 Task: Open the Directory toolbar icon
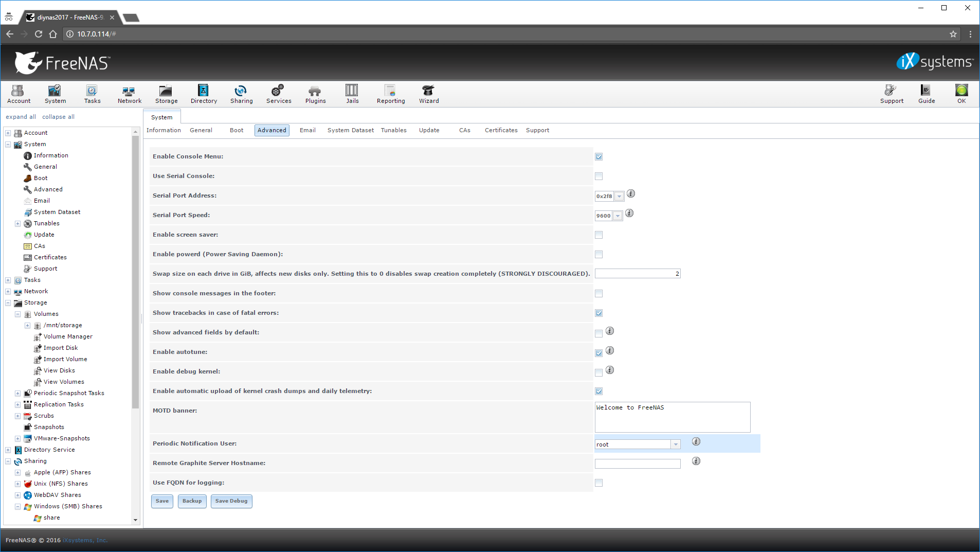click(x=204, y=94)
